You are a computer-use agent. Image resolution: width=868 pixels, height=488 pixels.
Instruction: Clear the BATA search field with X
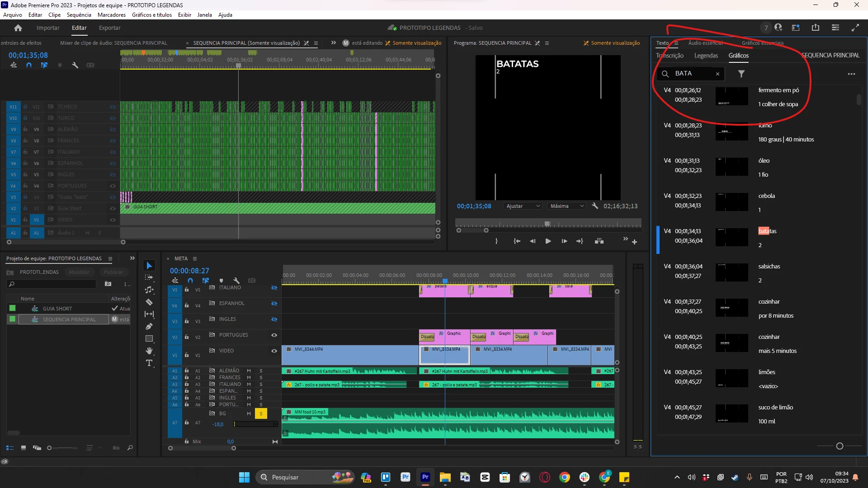click(x=717, y=74)
